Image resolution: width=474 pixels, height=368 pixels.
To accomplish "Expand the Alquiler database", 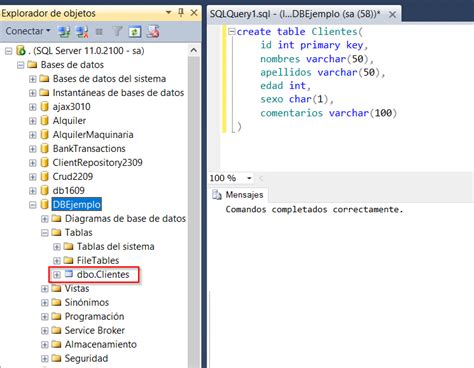I will (x=33, y=121).
